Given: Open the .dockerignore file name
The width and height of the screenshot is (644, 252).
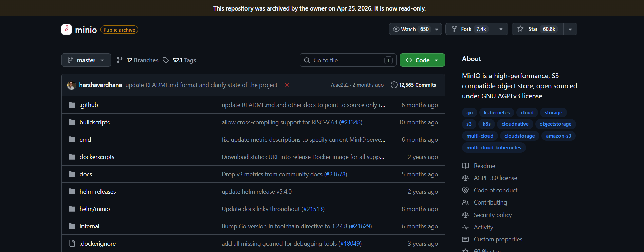Looking at the screenshot, I should (x=98, y=244).
